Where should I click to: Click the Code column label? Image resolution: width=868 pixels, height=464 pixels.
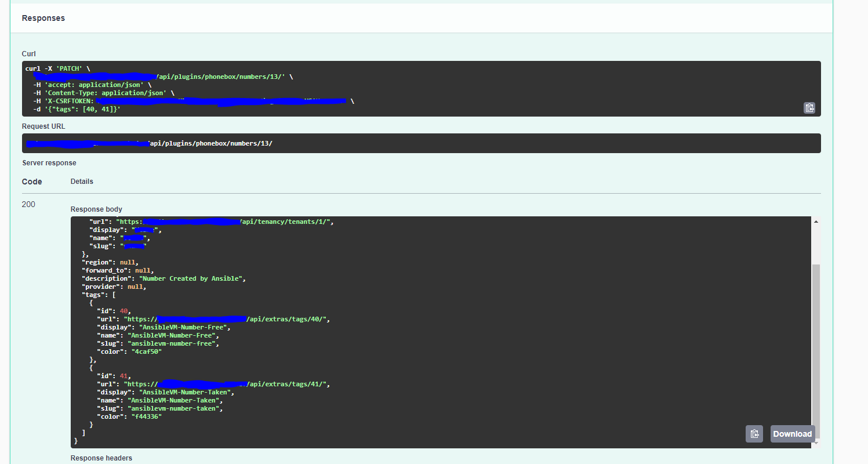coord(31,181)
